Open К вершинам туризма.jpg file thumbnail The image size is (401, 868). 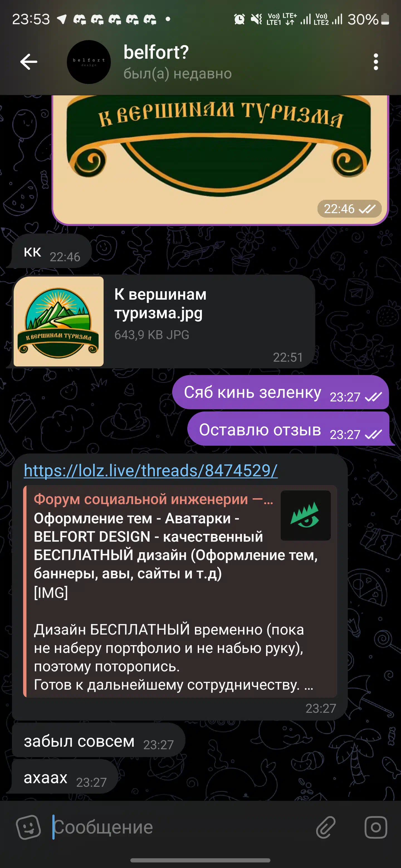[59, 321]
